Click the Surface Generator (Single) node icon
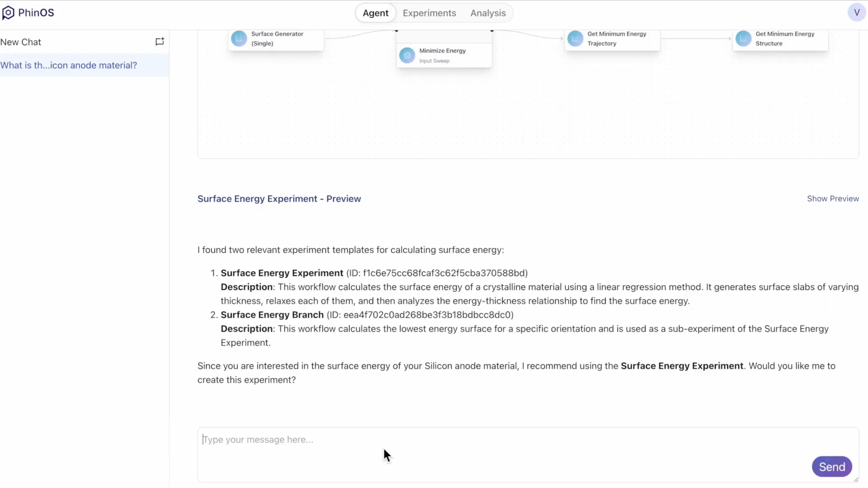 pos(239,39)
